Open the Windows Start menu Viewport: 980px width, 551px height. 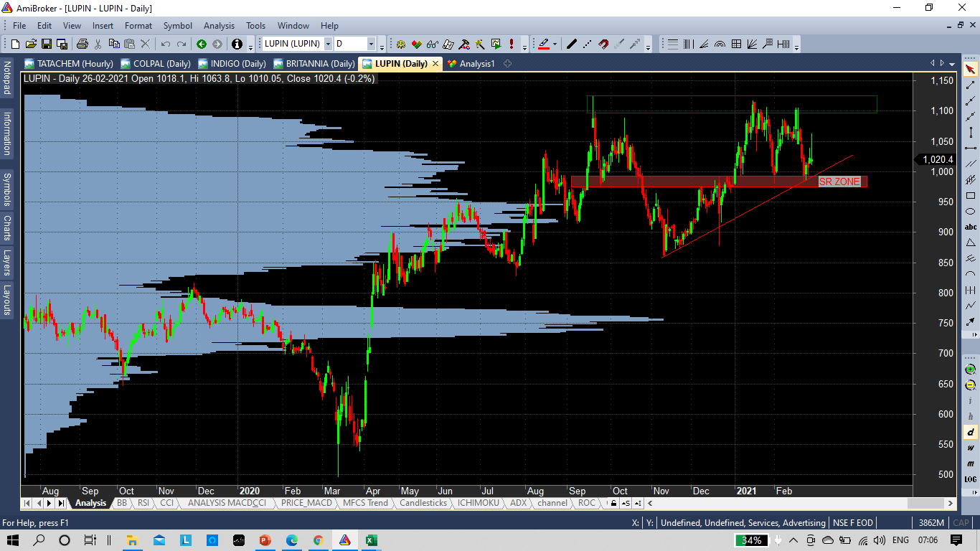pyautogui.click(x=13, y=540)
